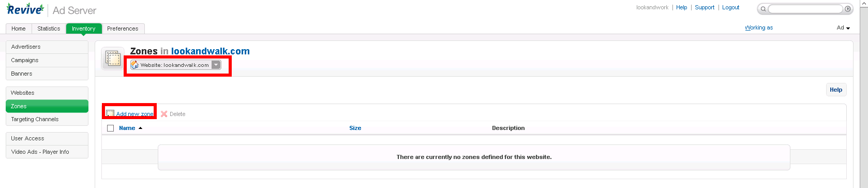Image resolution: width=868 pixels, height=188 pixels.
Task: Tick the select-all checkbox beside Name
Action: pos(110,128)
